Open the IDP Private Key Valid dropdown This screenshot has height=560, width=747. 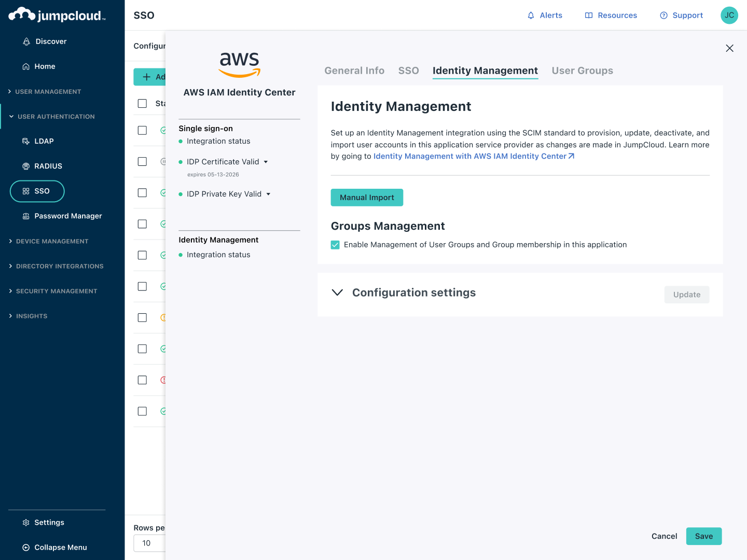pos(268,193)
